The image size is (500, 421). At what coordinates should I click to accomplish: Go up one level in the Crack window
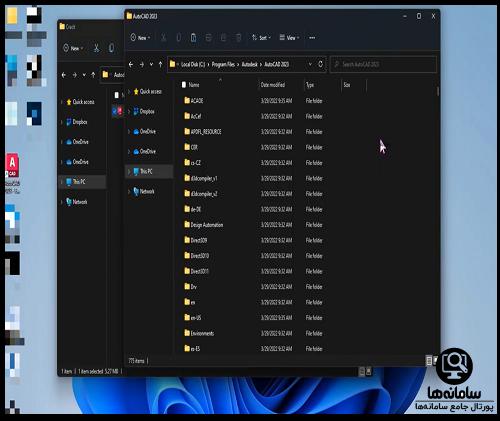tap(93, 75)
